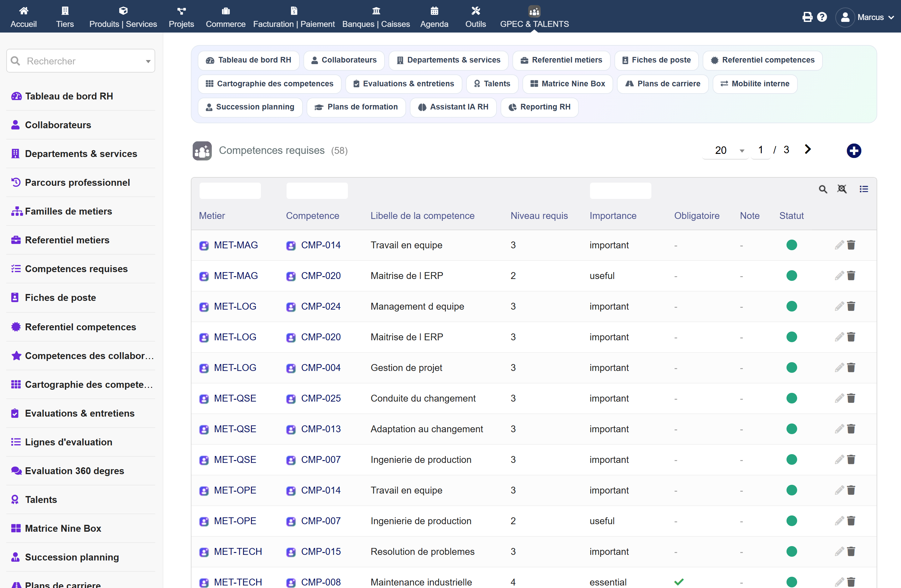Viewport: 901px width, 588px height.
Task: Click the Competence column filter field
Action: point(317,191)
